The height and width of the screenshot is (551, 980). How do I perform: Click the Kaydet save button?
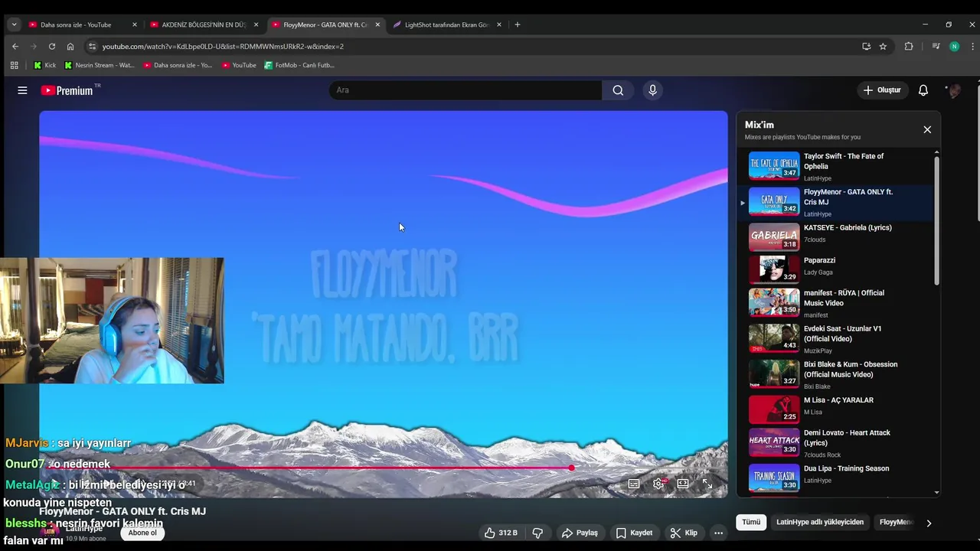[634, 533]
